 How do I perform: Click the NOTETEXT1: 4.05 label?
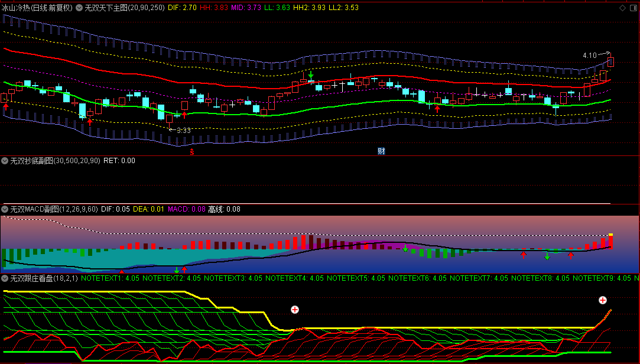[110, 278]
